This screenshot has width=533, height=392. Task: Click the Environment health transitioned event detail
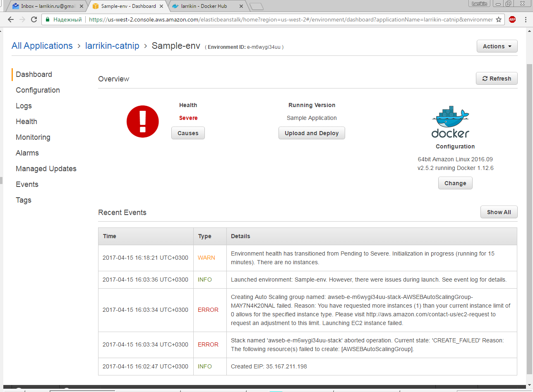(x=363, y=258)
